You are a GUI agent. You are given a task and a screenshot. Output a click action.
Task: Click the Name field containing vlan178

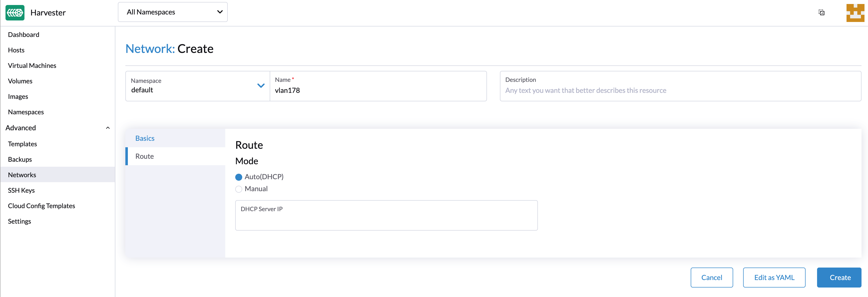coord(378,90)
